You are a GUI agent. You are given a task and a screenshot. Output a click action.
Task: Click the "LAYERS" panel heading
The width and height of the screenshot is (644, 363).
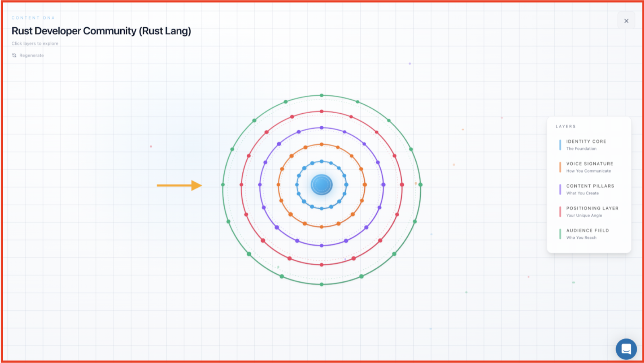tap(566, 127)
